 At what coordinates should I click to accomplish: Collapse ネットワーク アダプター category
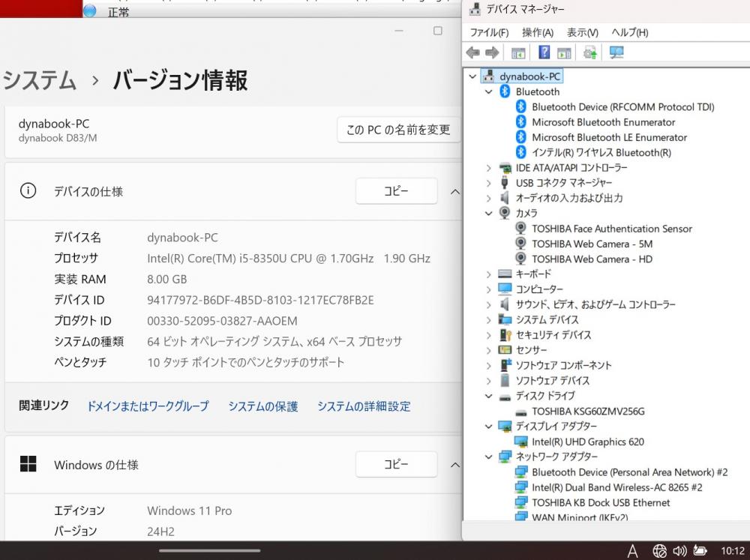coord(488,457)
